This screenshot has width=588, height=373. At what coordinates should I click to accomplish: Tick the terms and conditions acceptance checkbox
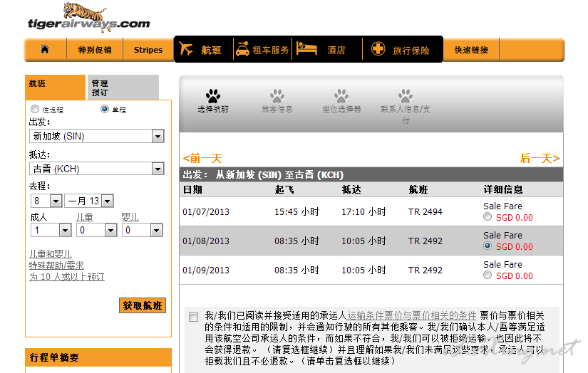[193, 317]
